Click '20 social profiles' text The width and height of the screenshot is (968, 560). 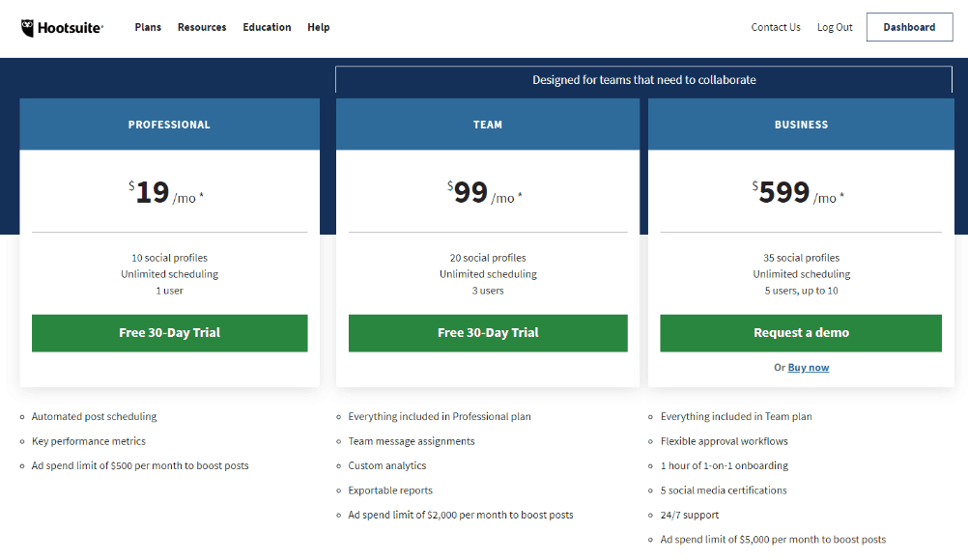pos(488,258)
